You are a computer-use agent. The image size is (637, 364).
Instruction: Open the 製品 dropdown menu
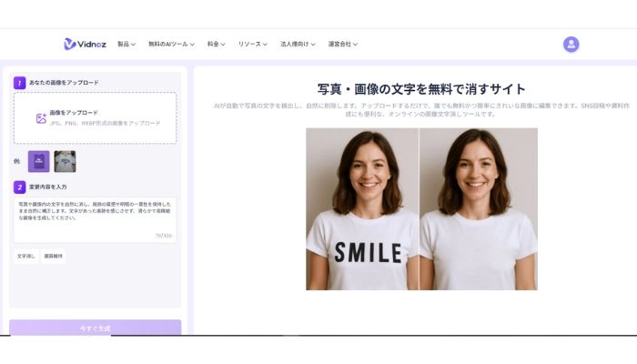(x=126, y=44)
